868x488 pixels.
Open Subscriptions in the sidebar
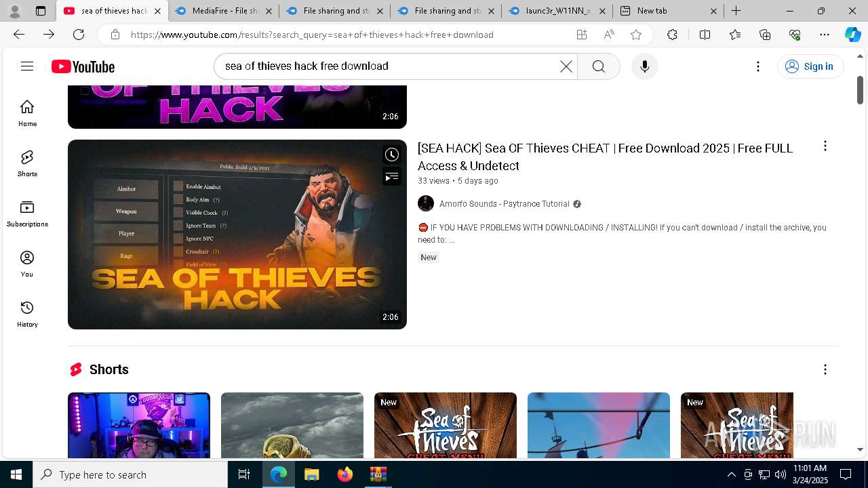tap(27, 213)
